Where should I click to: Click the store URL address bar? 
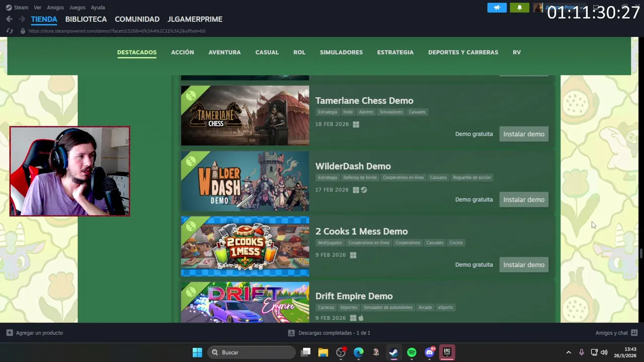click(x=117, y=31)
